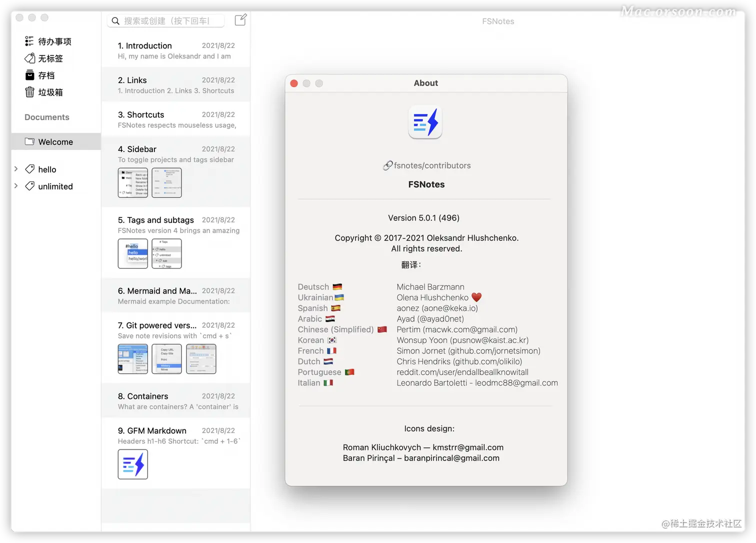Viewport: 756px width, 543px height.
Task: Open the 9. GFM Markdown note
Action: (x=176, y=453)
